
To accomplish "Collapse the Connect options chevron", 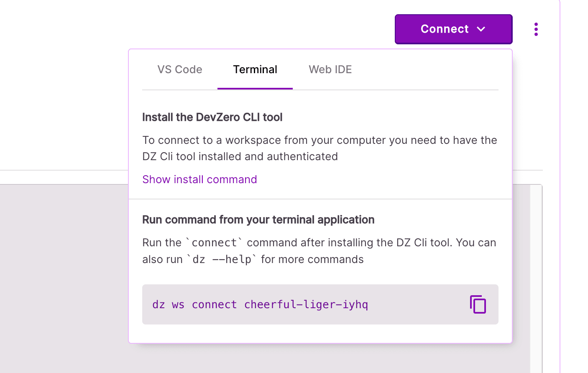I will point(482,29).
